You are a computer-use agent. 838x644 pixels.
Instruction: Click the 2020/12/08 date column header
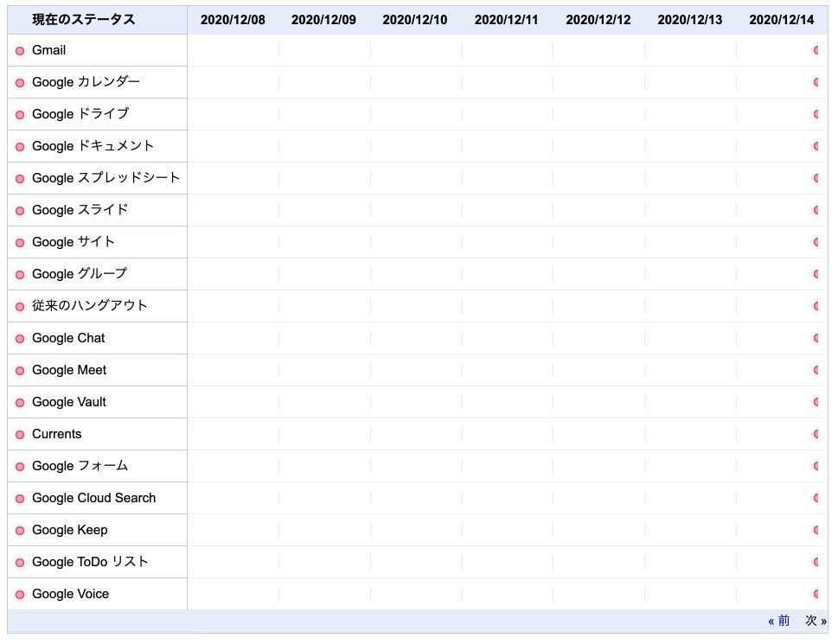[233, 20]
